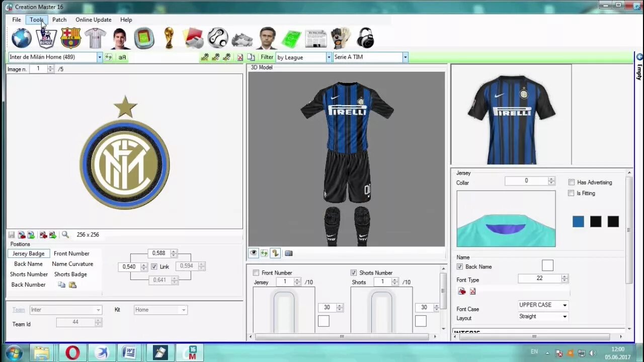Click the delete font red X icon
Screen dimensions: 644x362
coord(472,291)
